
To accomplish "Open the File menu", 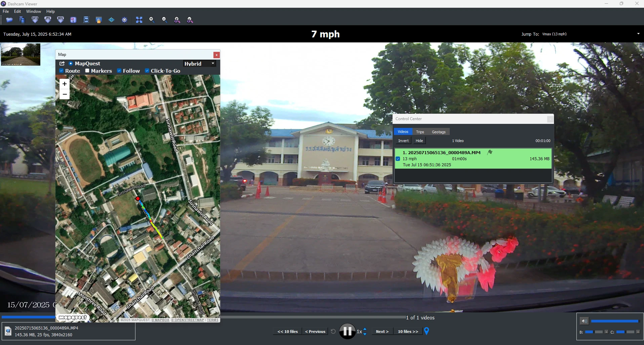I will 6,11.
